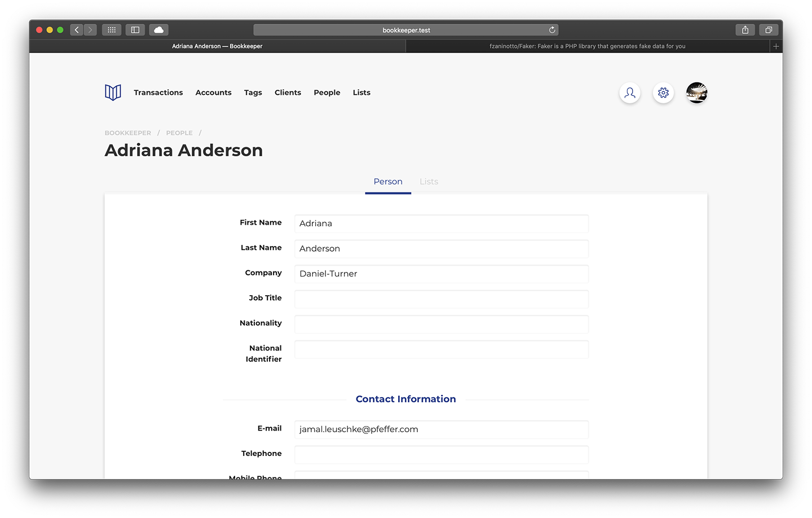Toggle Safari sidebar icon
Viewport: 812px width, 518px height.
point(135,30)
